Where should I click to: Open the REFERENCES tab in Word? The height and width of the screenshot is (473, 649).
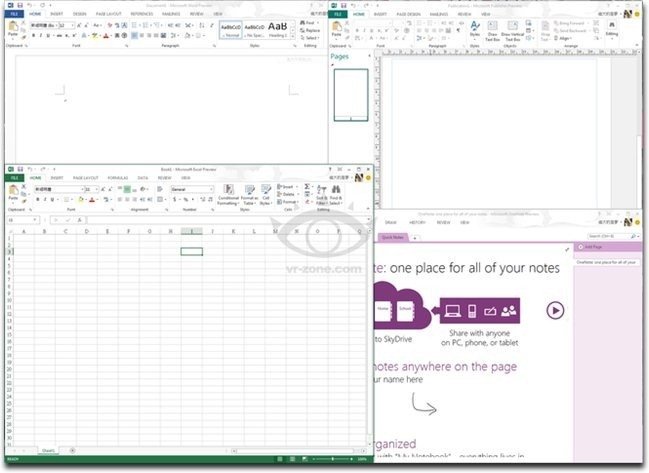(x=142, y=14)
